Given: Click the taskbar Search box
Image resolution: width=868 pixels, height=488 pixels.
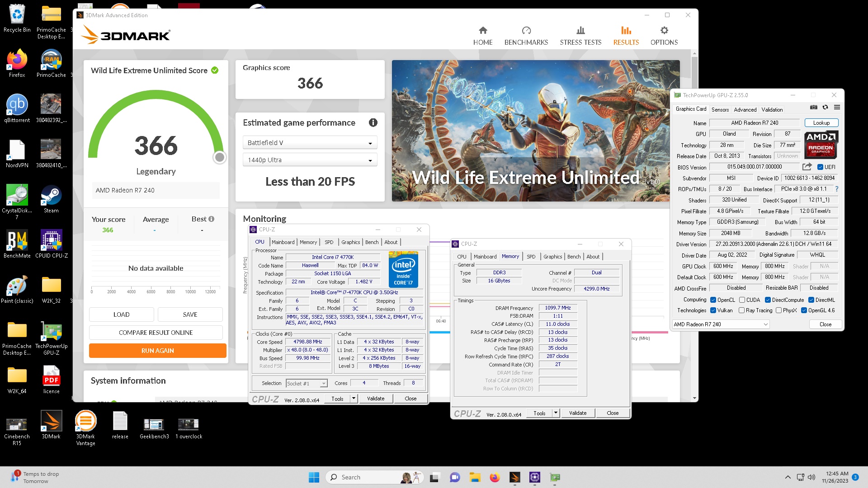Looking at the screenshot, I should tap(374, 477).
